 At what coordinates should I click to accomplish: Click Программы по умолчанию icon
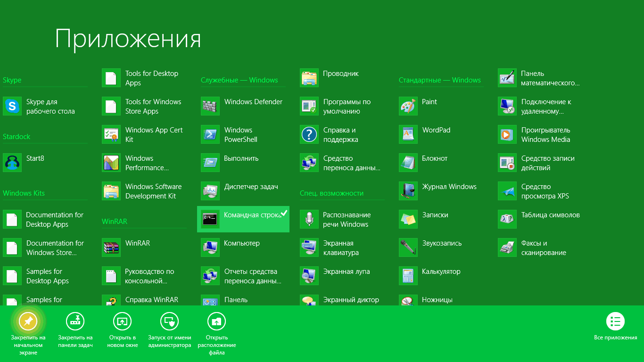[309, 107]
